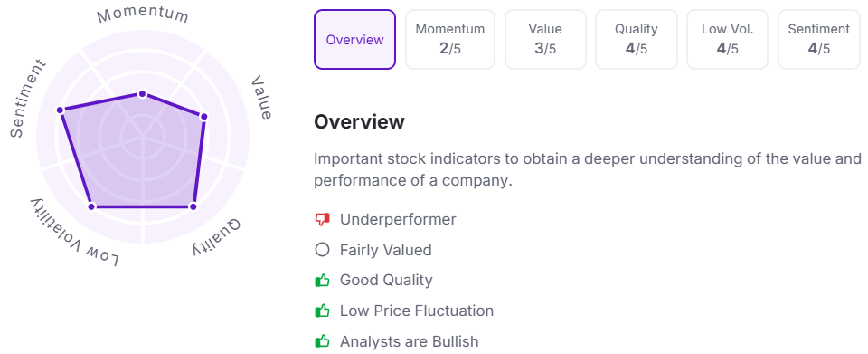Click the red thumbs-down Underperformer icon
Viewport: 868px width, 354px height.
point(322,220)
